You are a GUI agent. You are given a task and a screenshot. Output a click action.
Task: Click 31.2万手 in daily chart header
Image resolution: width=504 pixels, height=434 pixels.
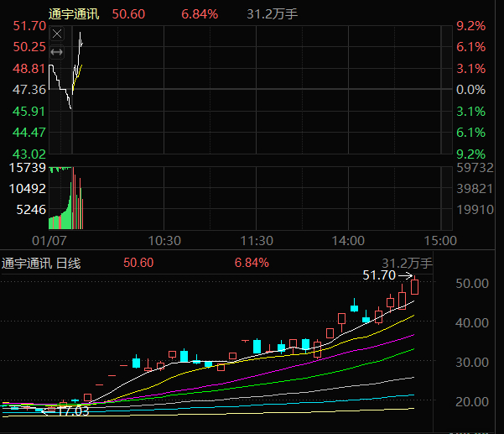407,264
